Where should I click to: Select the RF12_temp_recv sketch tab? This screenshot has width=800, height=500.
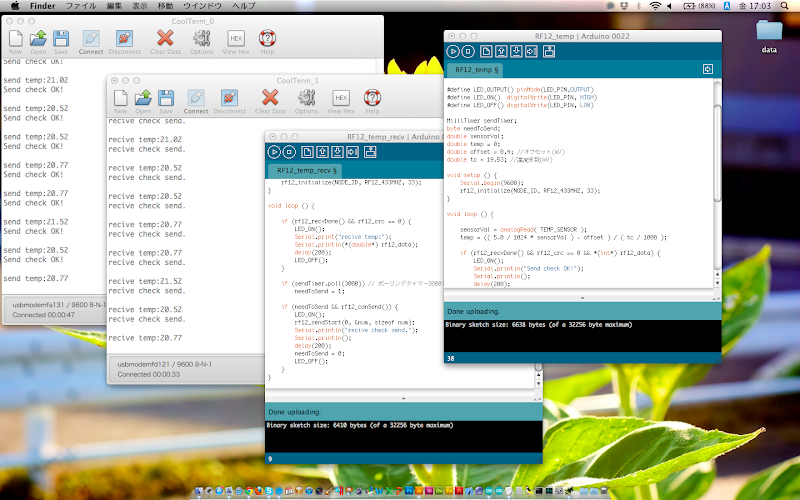tap(306, 170)
